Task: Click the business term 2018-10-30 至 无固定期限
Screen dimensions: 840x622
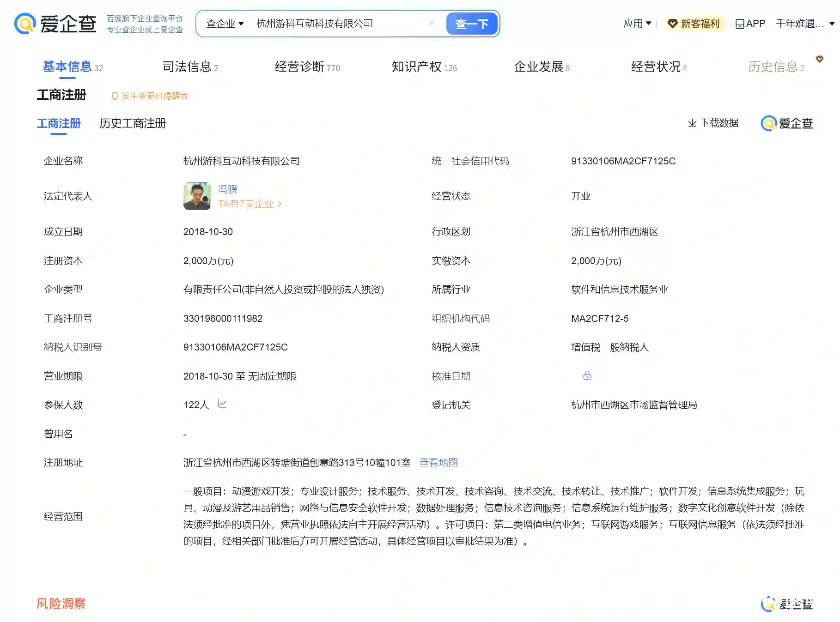Action: pos(240,376)
